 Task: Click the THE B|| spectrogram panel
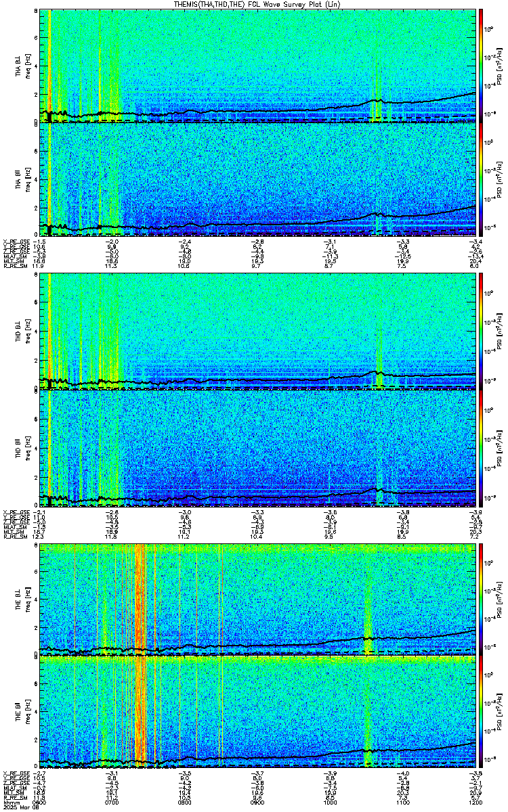(x=257, y=713)
